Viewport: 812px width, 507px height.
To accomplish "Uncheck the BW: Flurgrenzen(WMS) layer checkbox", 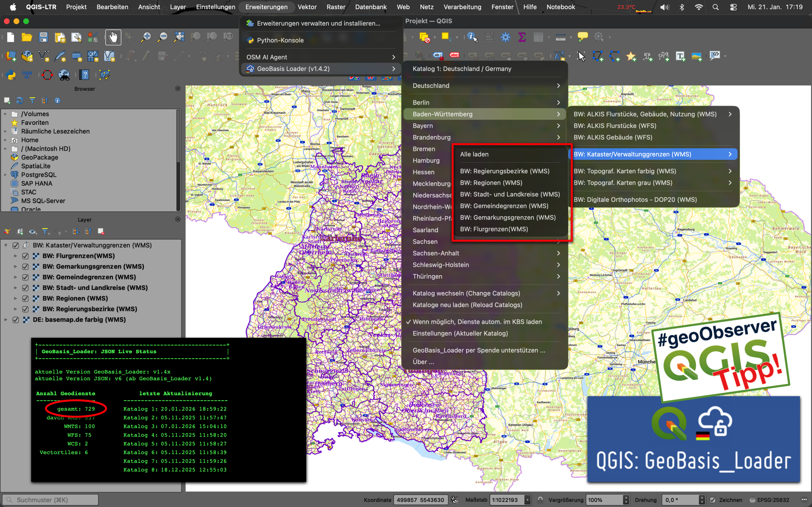I will pos(25,256).
